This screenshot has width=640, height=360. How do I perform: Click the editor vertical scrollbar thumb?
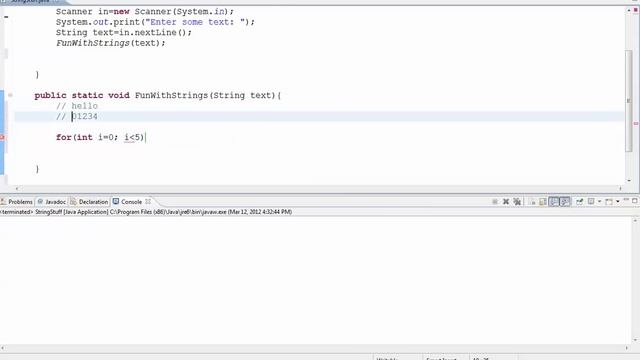[629, 101]
